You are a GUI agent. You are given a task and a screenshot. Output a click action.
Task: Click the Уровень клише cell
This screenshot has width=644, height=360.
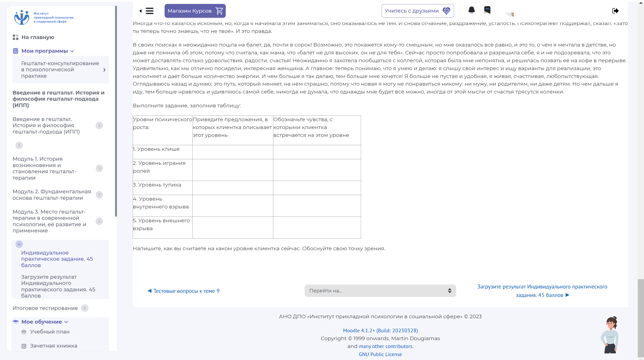[163, 152]
